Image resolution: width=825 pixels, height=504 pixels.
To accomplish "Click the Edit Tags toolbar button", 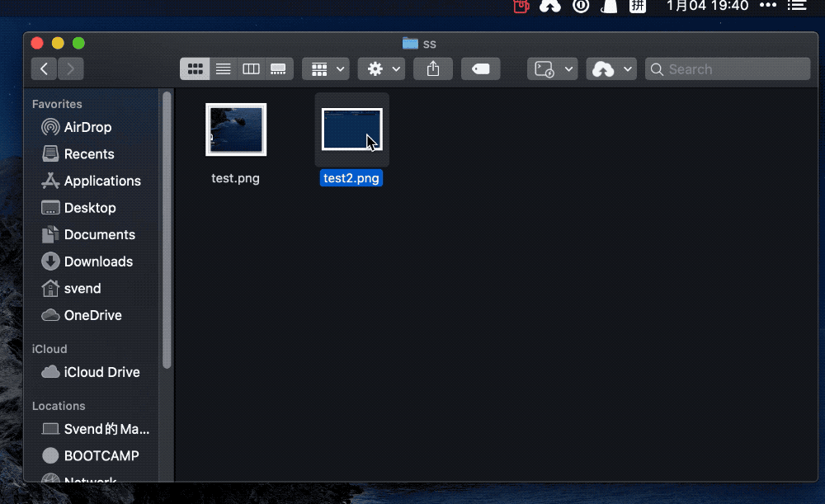I will (480, 69).
